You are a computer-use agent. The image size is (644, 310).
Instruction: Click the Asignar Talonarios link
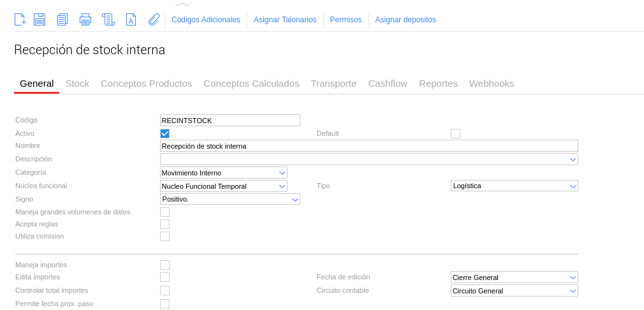pos(285,20)
